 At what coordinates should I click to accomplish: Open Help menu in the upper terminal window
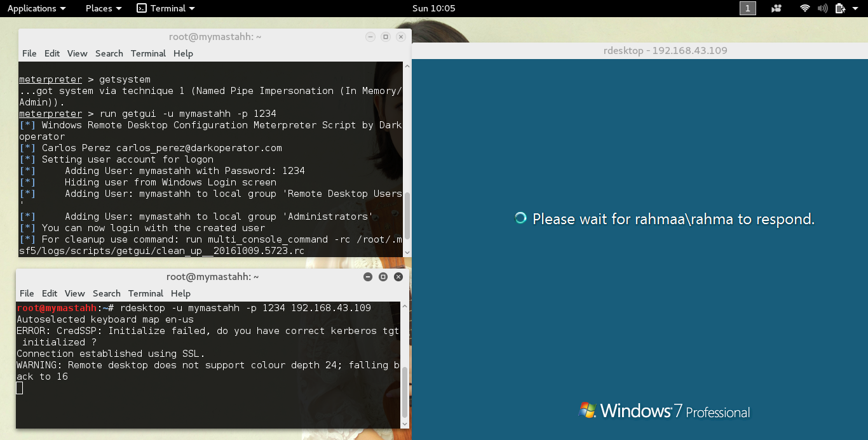(x=183, y=53)
